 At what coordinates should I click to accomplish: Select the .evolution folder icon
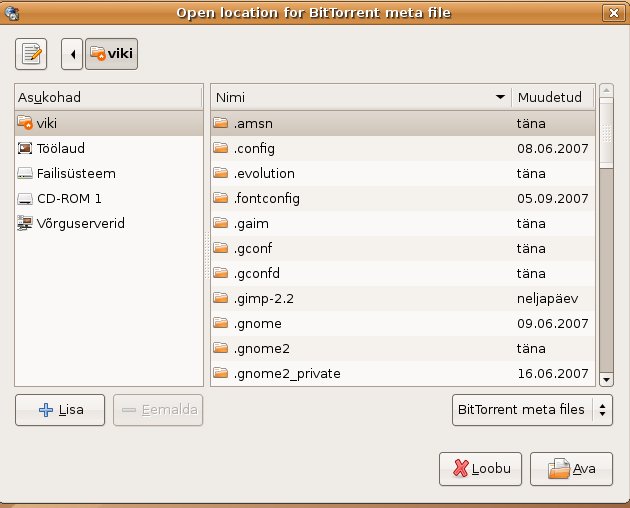[221, 173]
